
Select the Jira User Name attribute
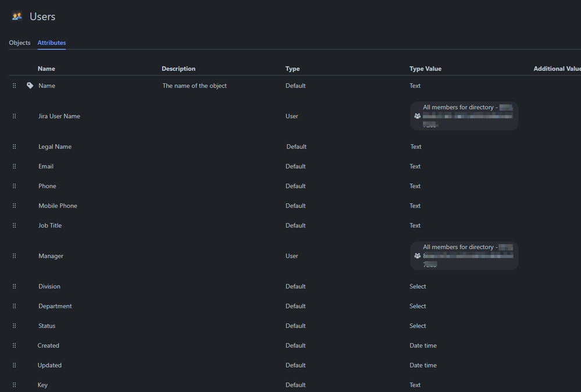click(x=59, y=116)
